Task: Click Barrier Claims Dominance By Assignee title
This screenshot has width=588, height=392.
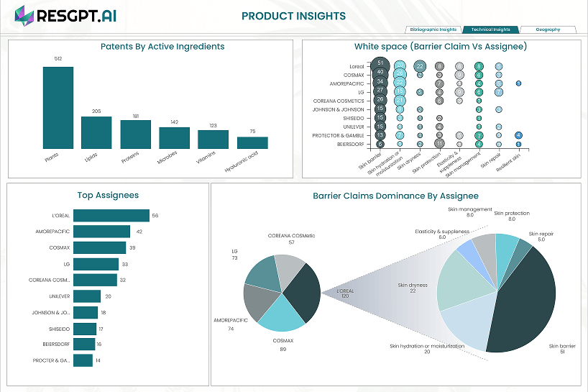Action: (x=395, y=196)
